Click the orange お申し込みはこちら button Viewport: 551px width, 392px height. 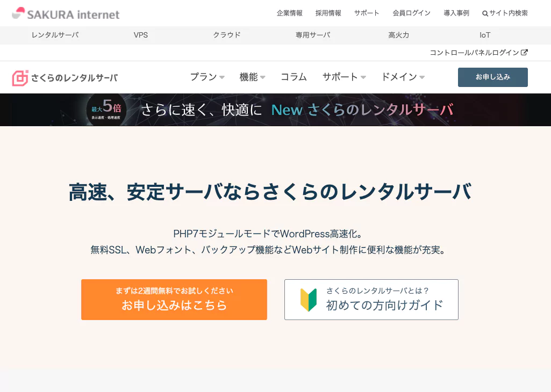[x=174, y=300]
